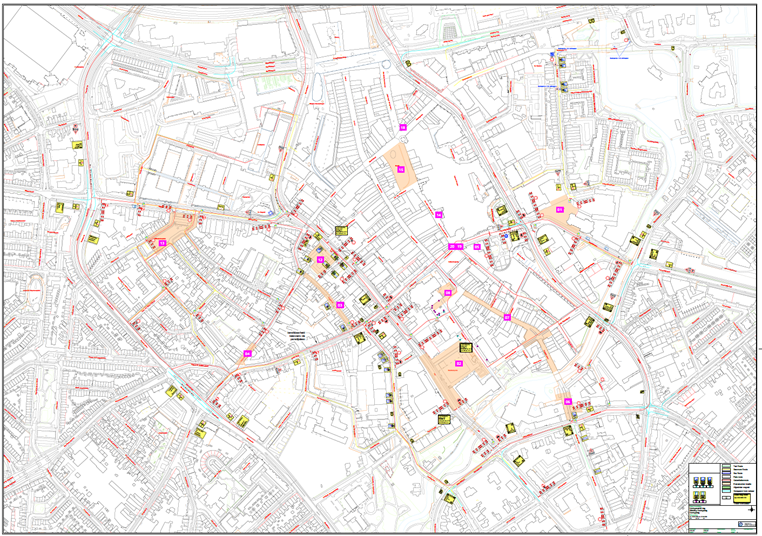The width and height of the screenshot is (762, 536).
Task: Select the magenta marker labeled 16
Action: (403, 127)
